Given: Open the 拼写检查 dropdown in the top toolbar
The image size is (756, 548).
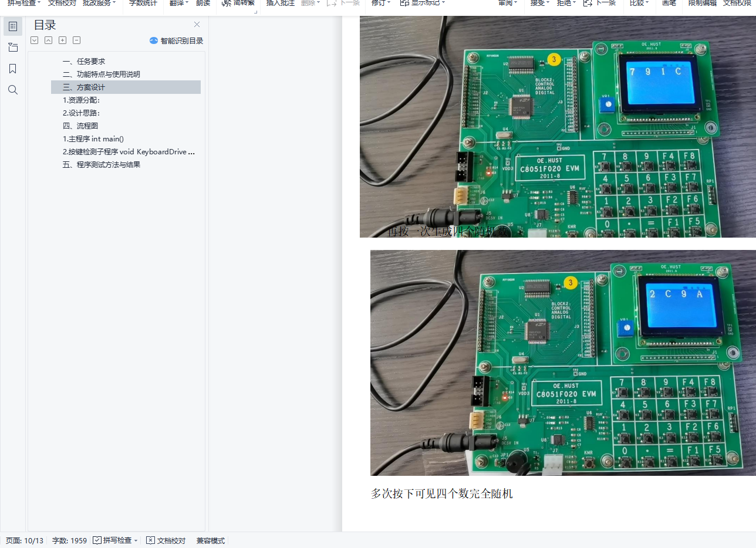Looking at the screenshot, I should [24, 3].
